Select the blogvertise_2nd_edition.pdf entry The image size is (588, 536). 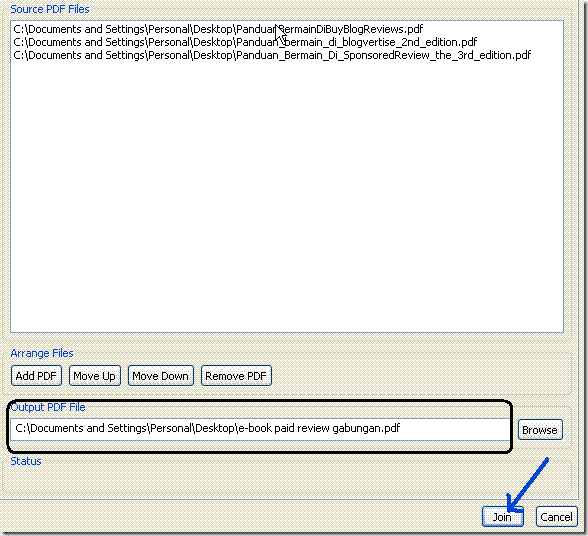click(245, 42)
